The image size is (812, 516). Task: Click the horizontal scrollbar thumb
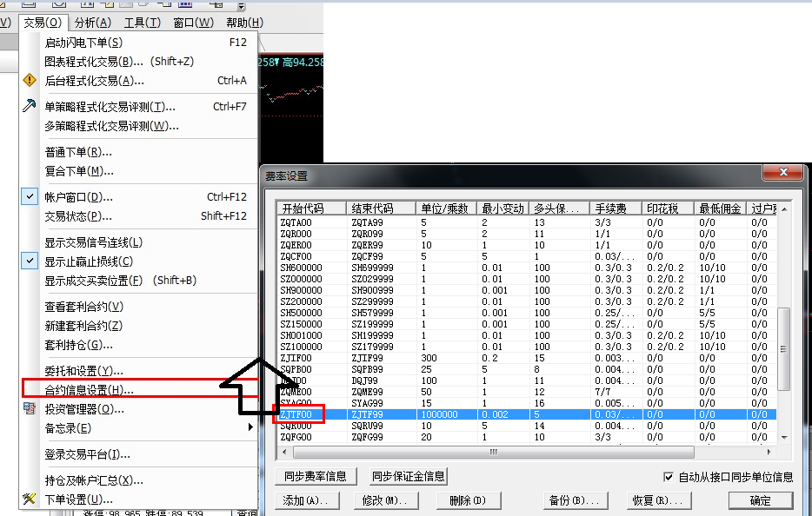[x=494, y=452]
